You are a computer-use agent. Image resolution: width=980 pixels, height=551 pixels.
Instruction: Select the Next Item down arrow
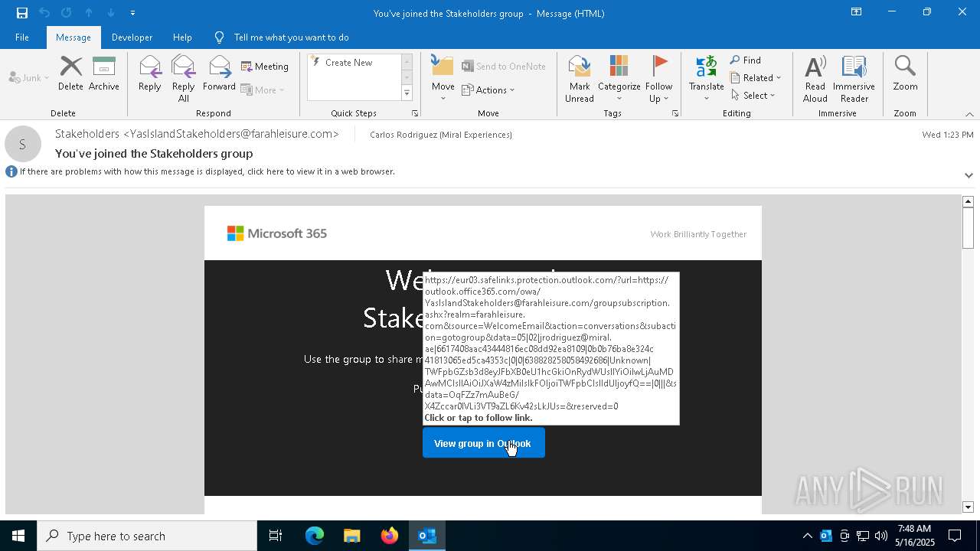click(111, 13)
